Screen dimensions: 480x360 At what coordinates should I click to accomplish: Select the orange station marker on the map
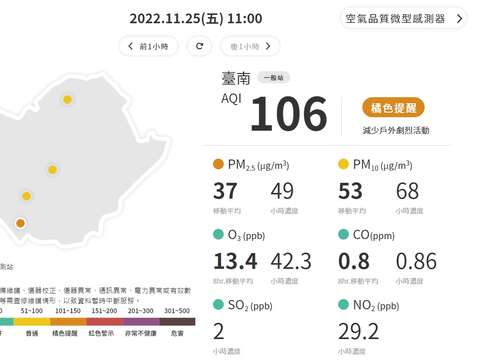click(x=20, y=223)
